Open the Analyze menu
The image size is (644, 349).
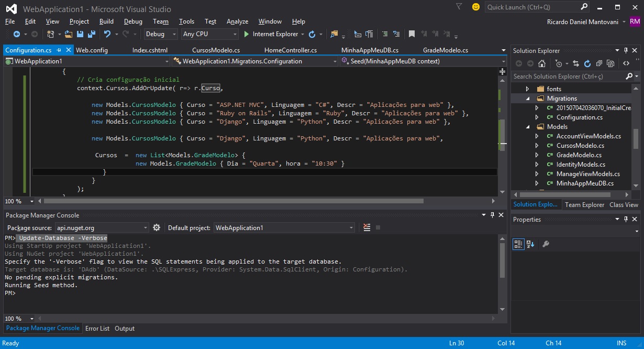(x=237, y=21)
